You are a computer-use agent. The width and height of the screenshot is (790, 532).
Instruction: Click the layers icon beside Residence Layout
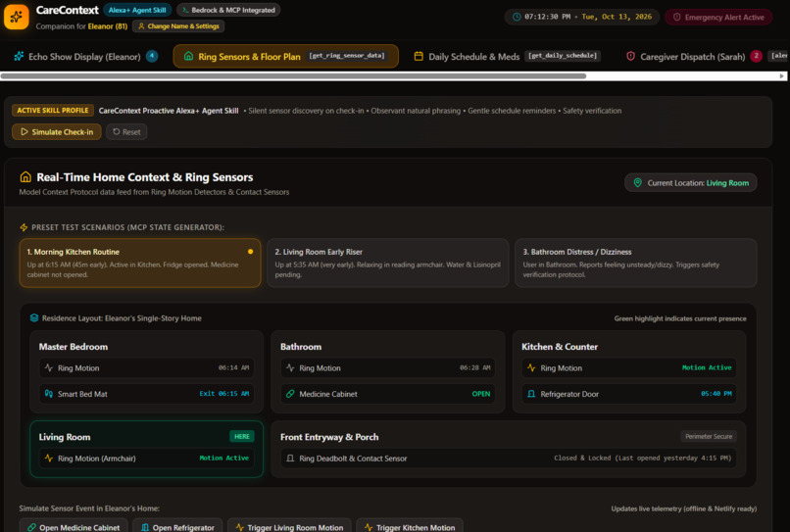pos(33,317)
